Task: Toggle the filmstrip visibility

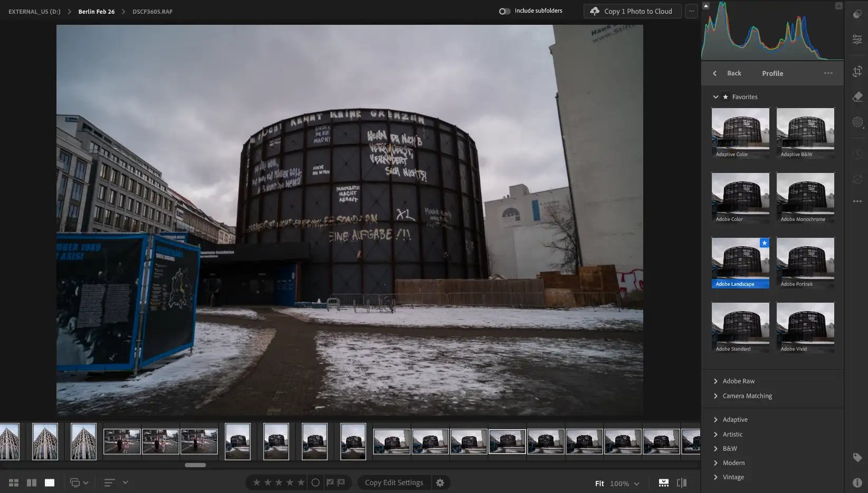Action: coord(664,482)
